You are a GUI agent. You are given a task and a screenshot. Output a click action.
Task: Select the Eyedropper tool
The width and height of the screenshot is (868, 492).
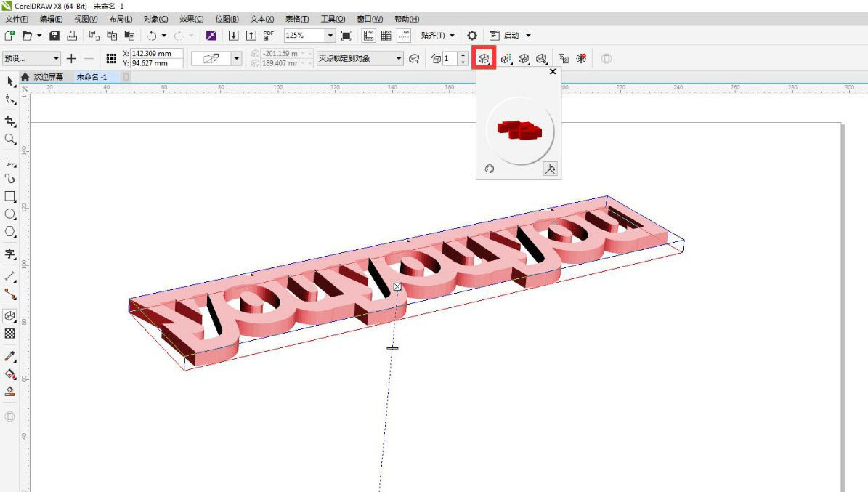tap(10, 356)
